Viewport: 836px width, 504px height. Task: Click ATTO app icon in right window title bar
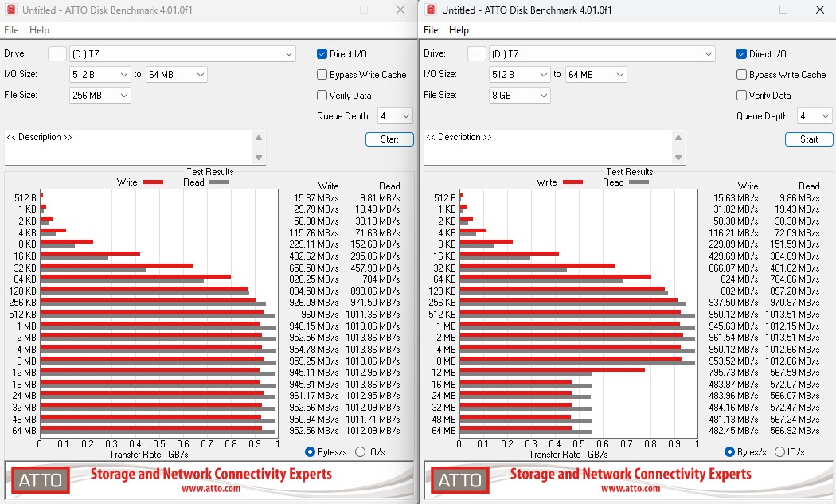click(430, 10)
